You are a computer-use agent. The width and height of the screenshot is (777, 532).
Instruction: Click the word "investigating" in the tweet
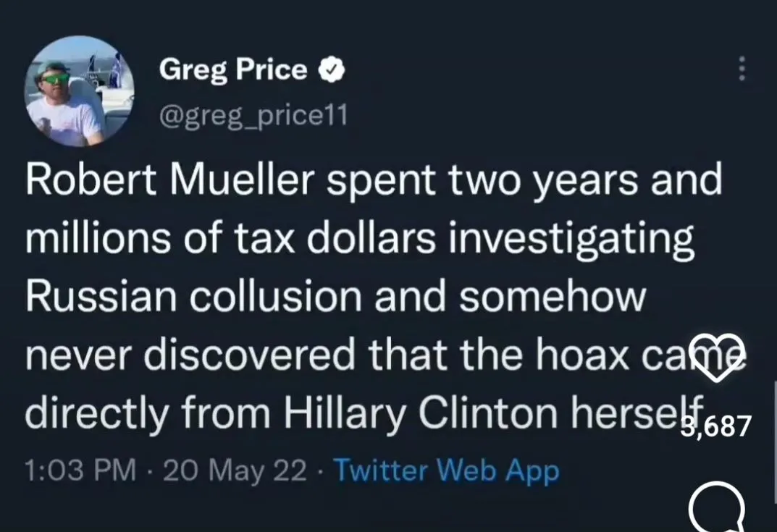click(570, 240)
